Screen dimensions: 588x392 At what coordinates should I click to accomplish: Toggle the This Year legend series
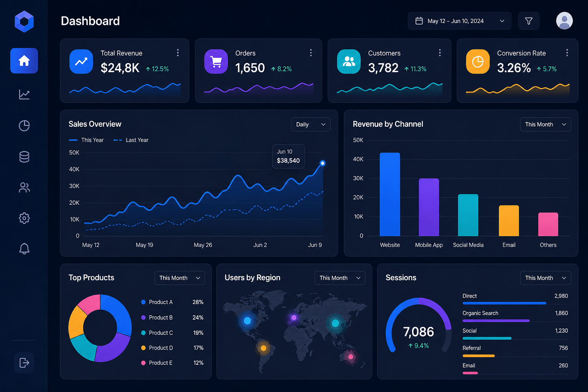[86, 140]
